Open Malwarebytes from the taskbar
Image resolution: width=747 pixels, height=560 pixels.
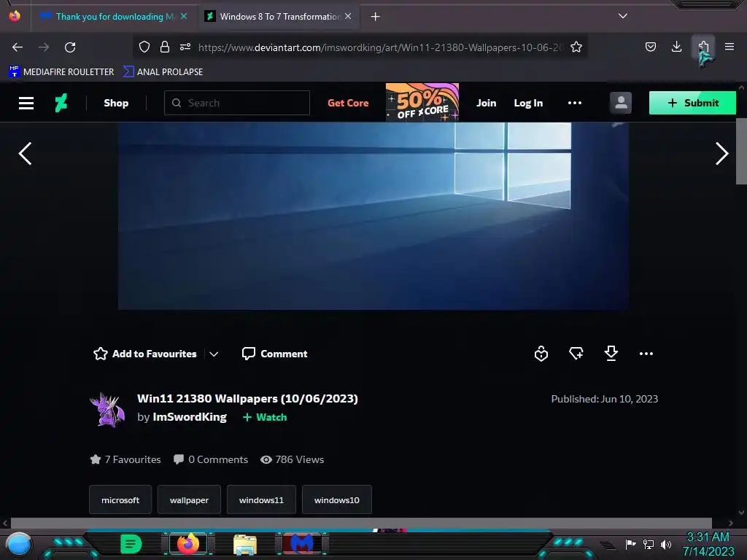[x=302, y=544]
